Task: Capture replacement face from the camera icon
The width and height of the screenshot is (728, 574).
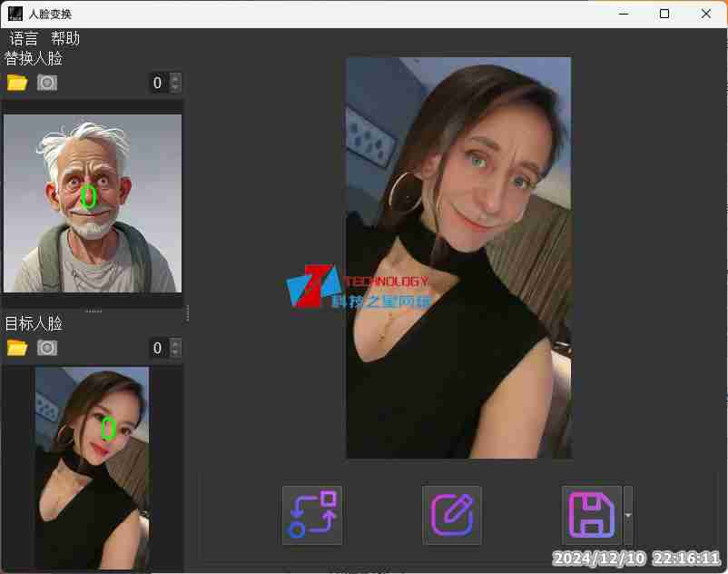Action: pos(47,82)
